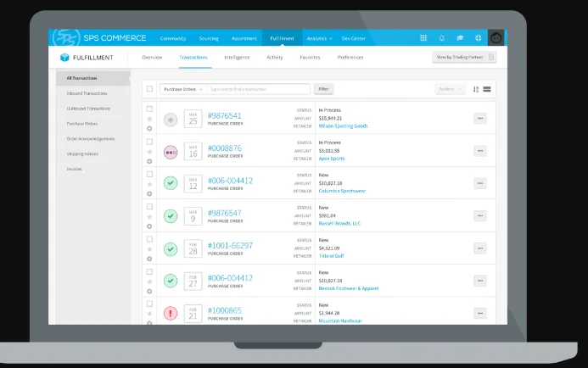Check the box for order #9876547
The height and width of the screenshot is (368, 588).
[149, 207]
